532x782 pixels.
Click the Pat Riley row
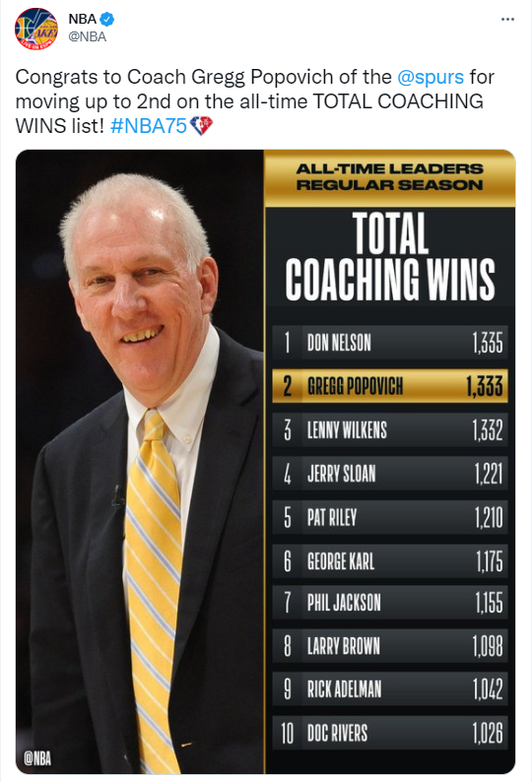390,517
